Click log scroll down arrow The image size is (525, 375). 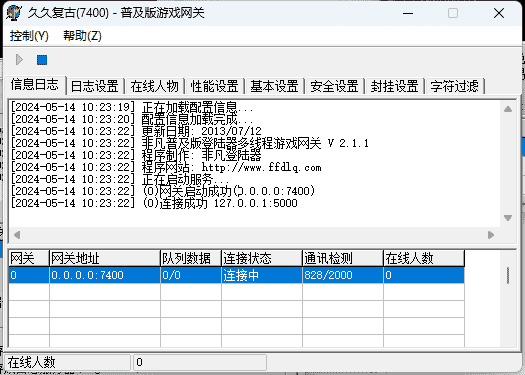(x=508, y=218)
